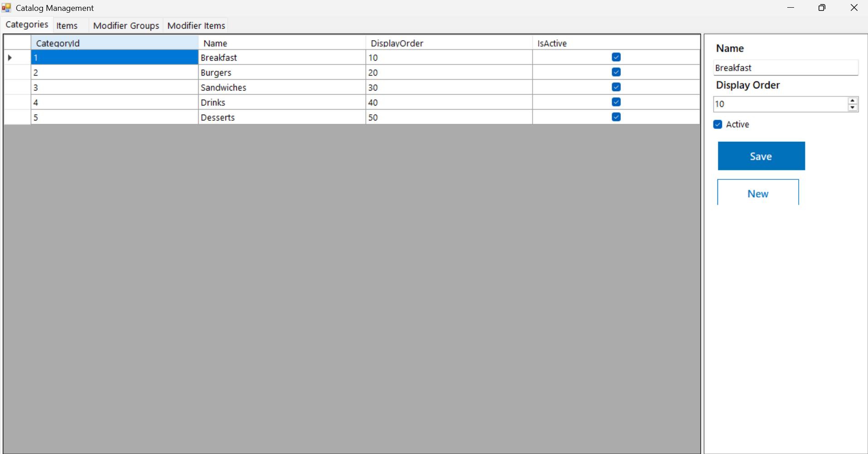Disable the Active checkbox in the detail panel
Image resolution: width=868 pixels, height=454 pixels.
[x=718, y=124]
